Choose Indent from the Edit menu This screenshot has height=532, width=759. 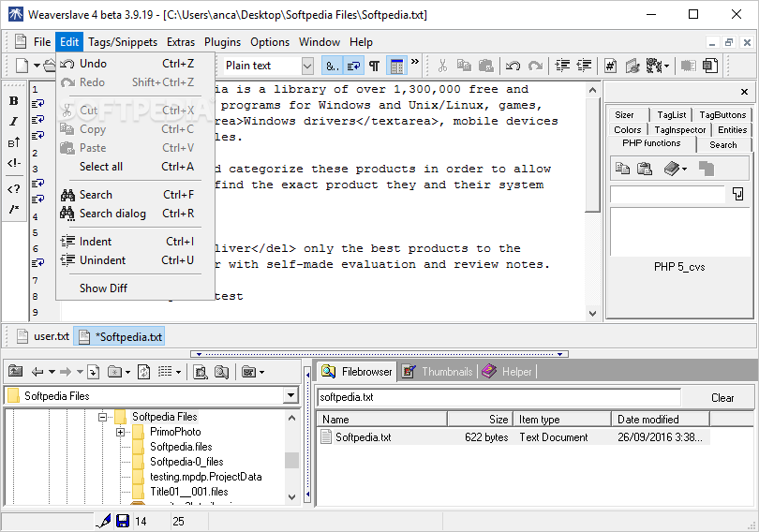(135, 242)
